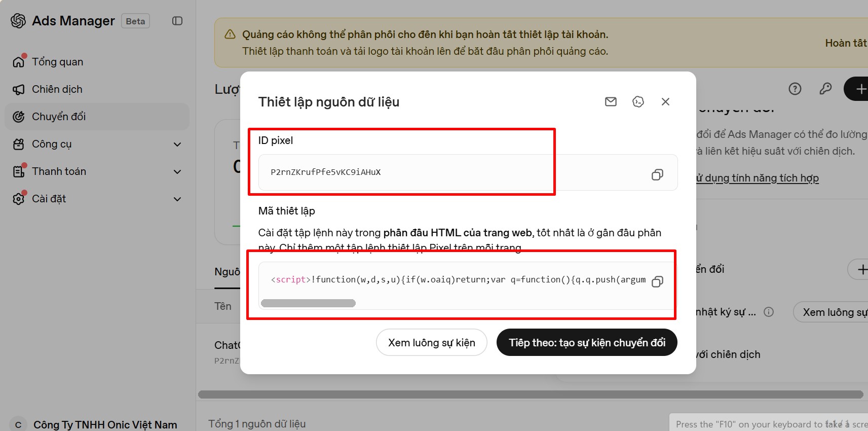Click the chat assistant icon in dialog header
This screenshot has width=868, height=431.
click(x=638, y=102)
